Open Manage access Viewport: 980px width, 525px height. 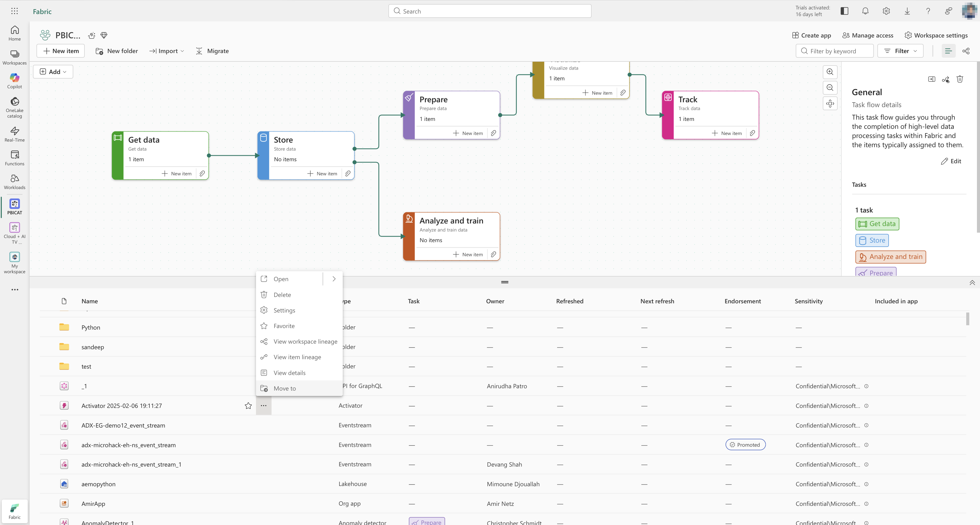[x=867, y=35]
